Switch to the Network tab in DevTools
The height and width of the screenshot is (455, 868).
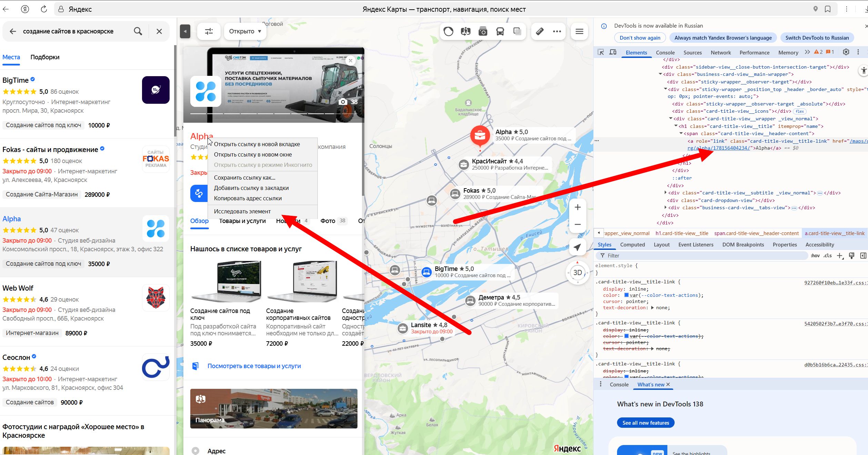tap(720, 52)
